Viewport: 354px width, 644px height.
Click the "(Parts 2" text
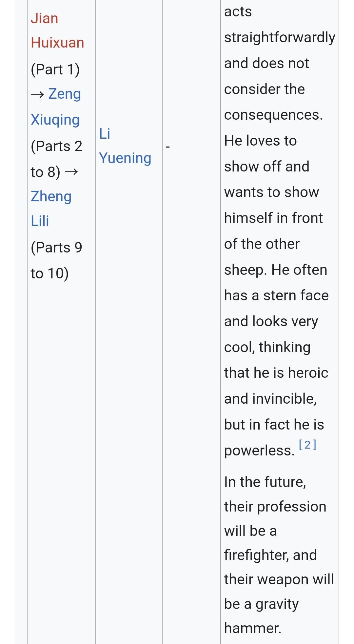point(56,146)
